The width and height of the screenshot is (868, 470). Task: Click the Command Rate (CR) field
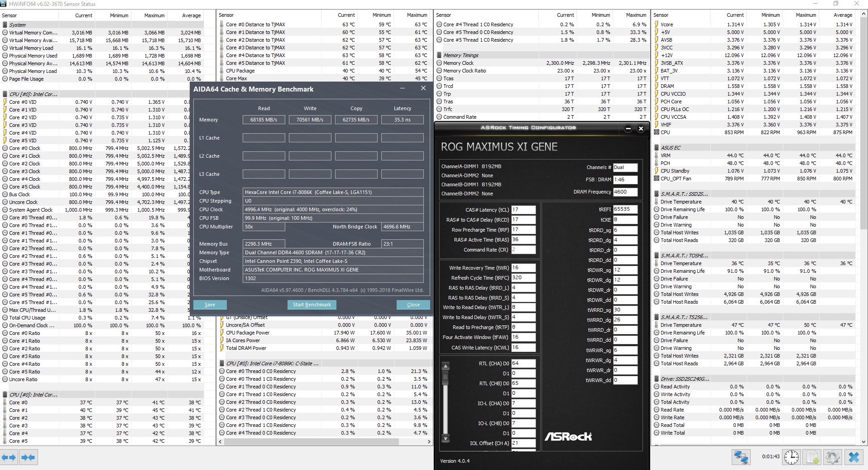tap(523, 250)
